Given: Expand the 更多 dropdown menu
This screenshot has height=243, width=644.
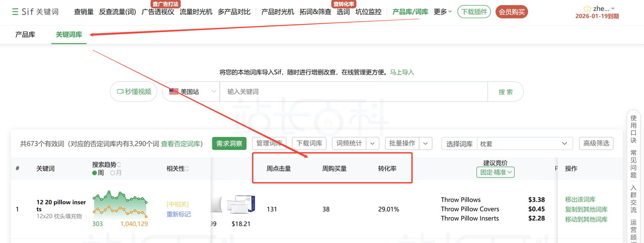Looking at the screenshot, I should (443, 12).
